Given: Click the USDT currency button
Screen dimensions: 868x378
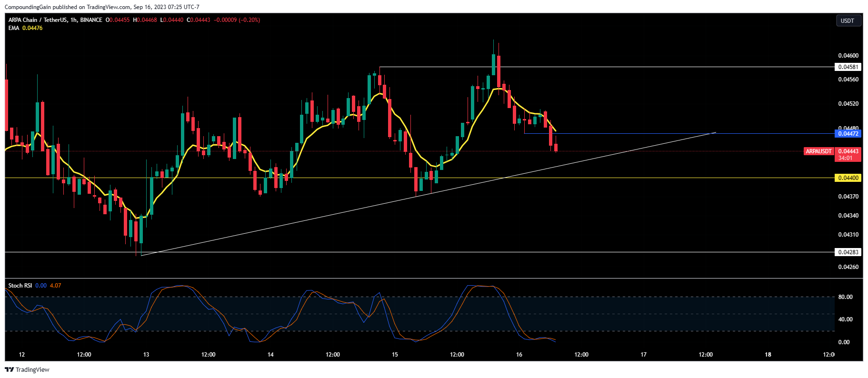Looking at the screenshot, I should coord(848,20).
